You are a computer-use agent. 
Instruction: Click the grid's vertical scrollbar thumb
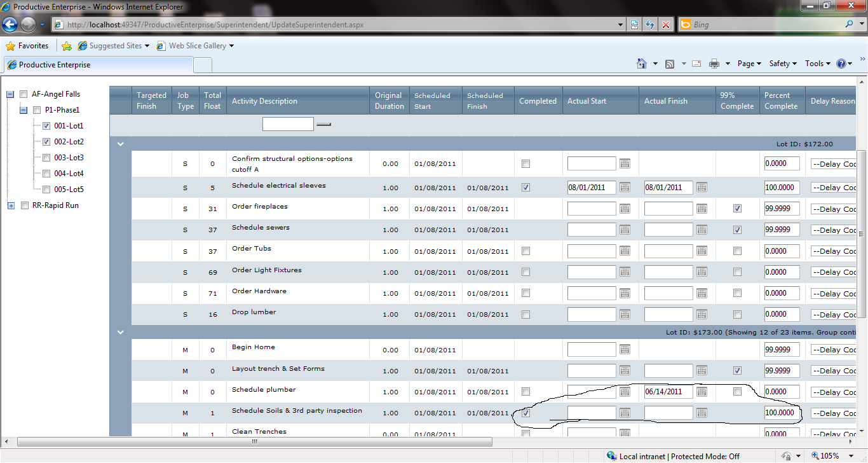tap(862, 234)
